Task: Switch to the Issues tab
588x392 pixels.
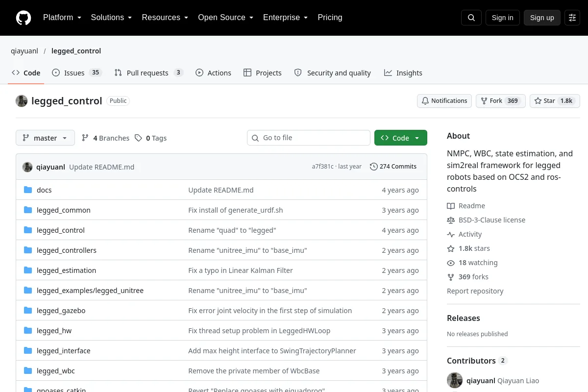Action: (x=76, y=73)
